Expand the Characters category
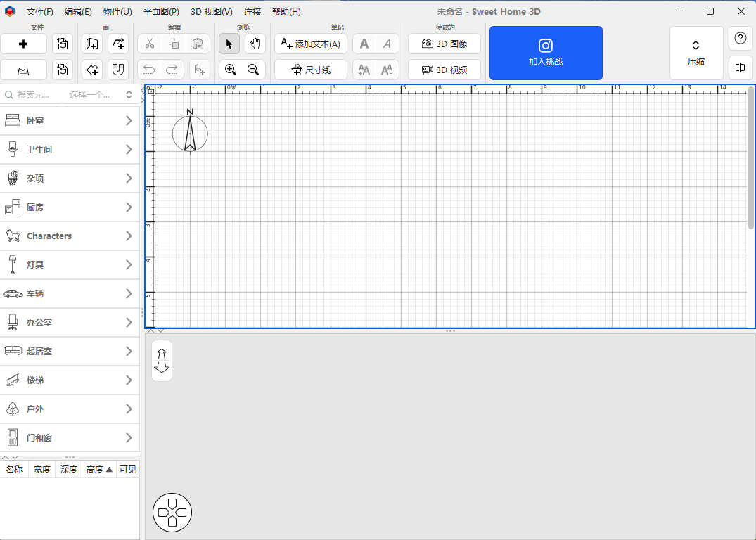Image resolution: width=756 pixels, height=540 pixels. click(70, 236)
